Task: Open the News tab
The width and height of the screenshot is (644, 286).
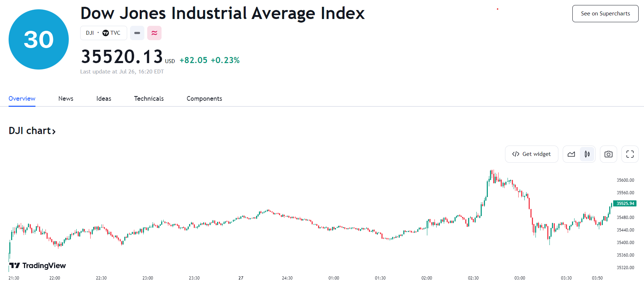Action: (x=66, y=99)
